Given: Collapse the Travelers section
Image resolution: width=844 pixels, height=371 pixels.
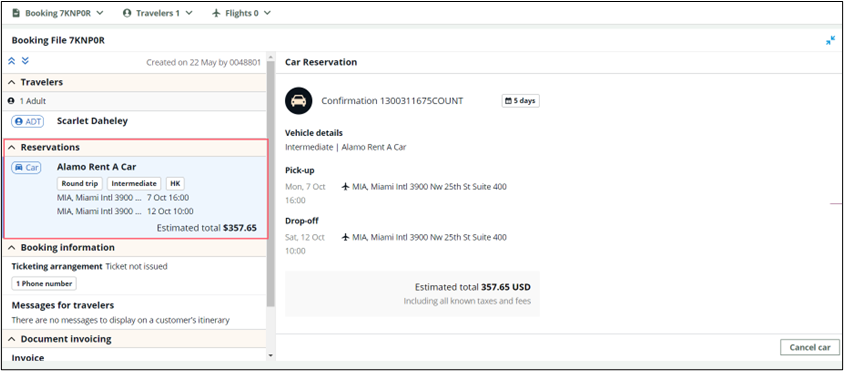Looking at the screenshot, I should click(x=12, y=82).
